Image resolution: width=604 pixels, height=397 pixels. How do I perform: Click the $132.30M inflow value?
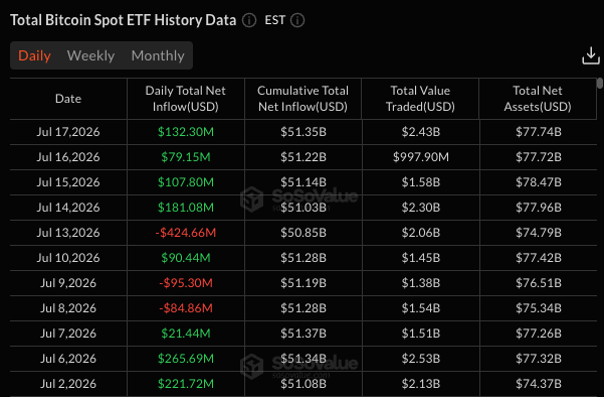click(186, 132)
